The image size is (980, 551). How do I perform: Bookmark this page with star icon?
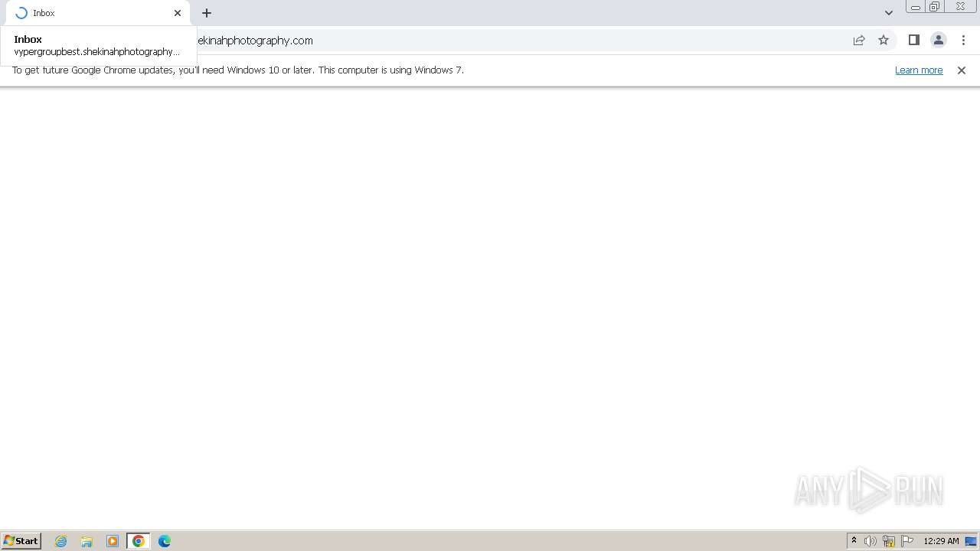point(884,41)
